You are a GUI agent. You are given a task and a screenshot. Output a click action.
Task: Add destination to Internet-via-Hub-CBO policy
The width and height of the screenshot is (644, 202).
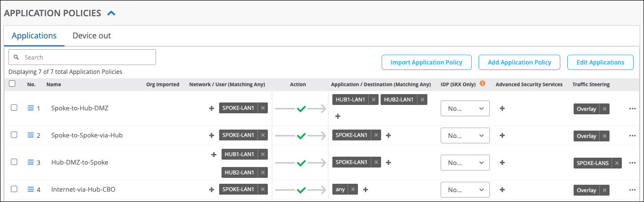[366, 189]
